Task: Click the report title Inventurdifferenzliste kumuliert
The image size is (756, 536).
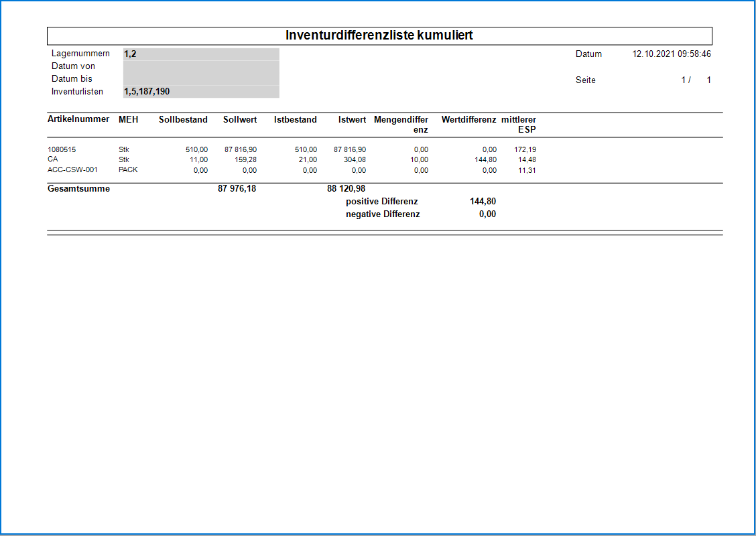Action: (x=379, y=36)
